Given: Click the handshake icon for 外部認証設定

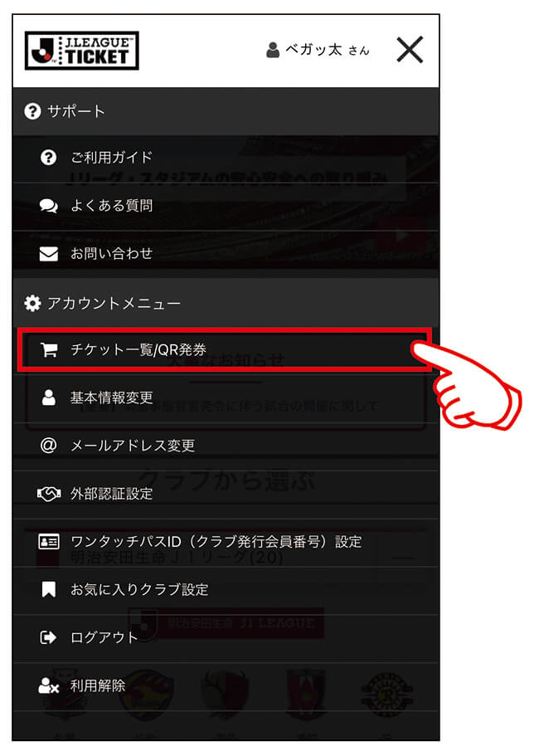Looking at the screenshot, I should [48, 493].
